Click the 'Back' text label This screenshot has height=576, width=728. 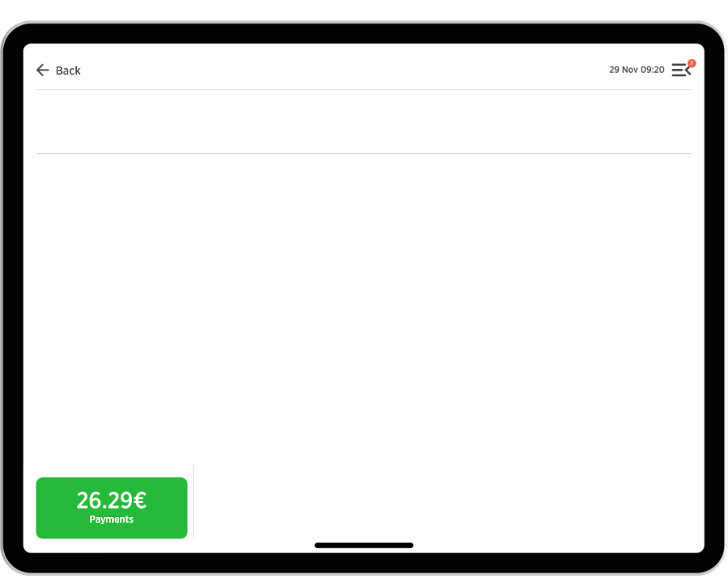pyautogui.click(x=68, y=71)
